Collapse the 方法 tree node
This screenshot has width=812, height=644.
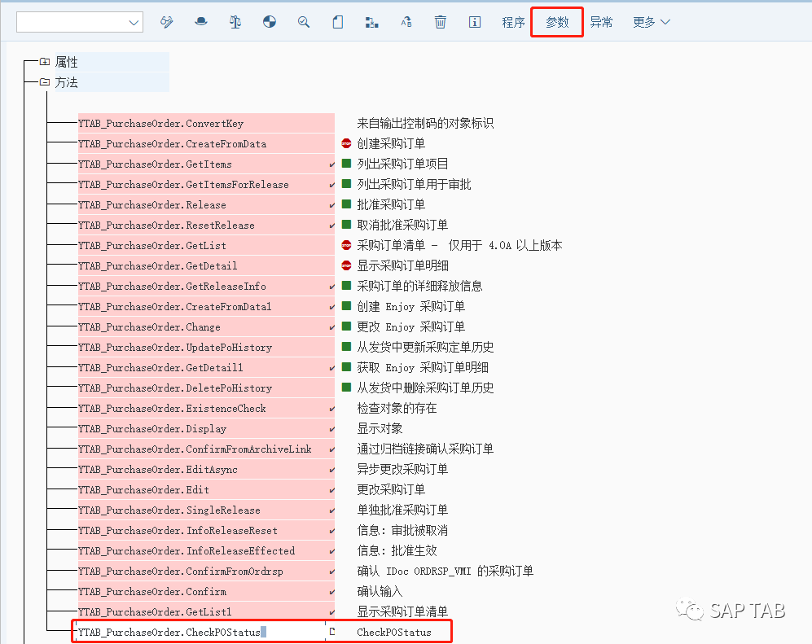point(45,81)
